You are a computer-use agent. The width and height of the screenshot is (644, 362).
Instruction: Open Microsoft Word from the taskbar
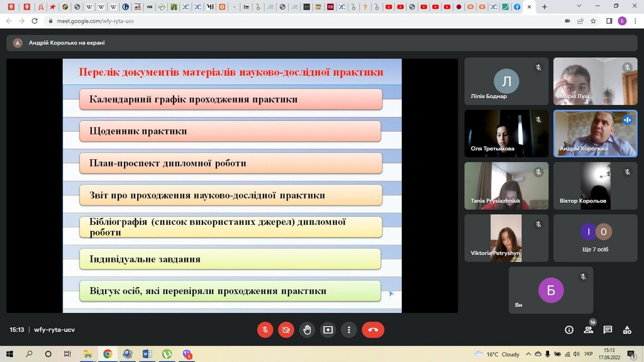tap(147, 354)
